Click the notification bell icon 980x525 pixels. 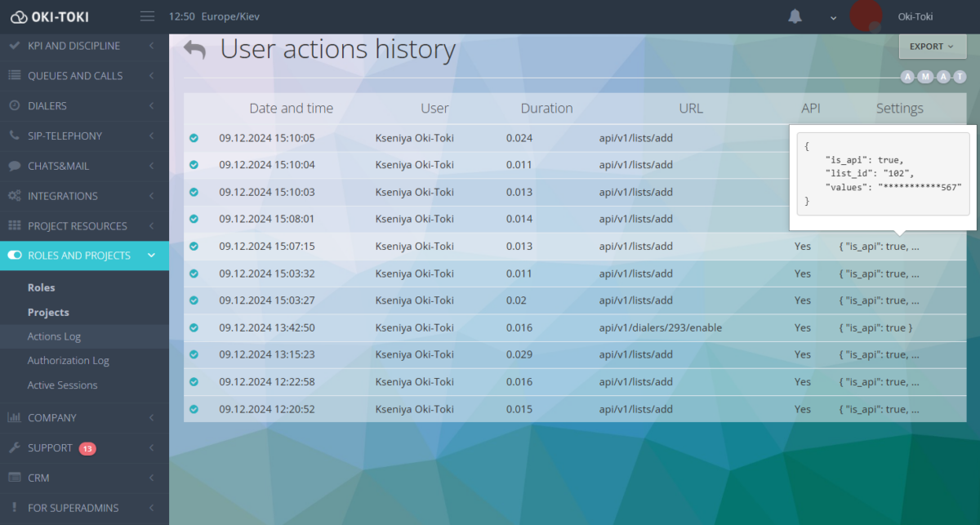click(x=795, y=16)
